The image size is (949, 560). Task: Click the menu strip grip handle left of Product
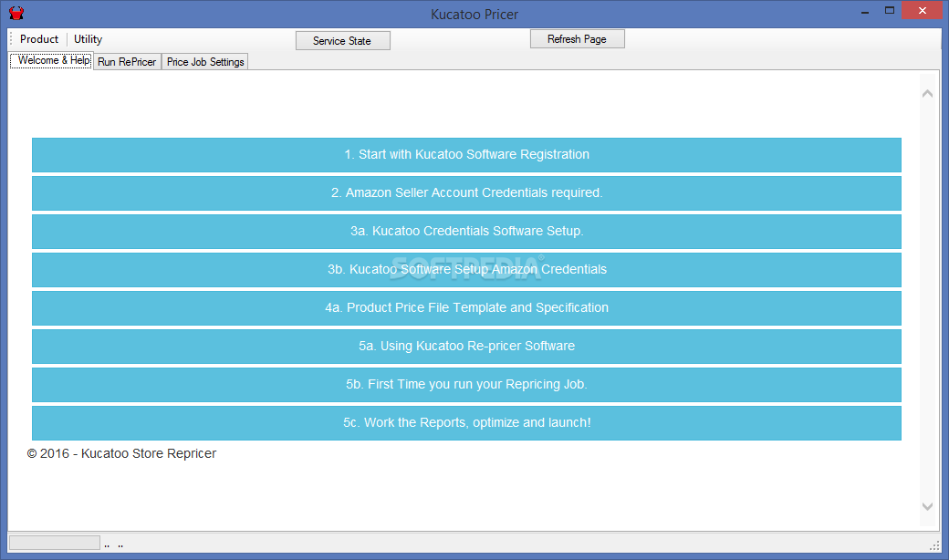tap(11, 39)
